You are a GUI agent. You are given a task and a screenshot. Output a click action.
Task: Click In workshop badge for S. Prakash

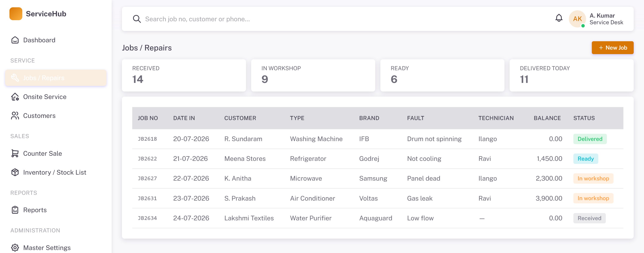point(593,198)
